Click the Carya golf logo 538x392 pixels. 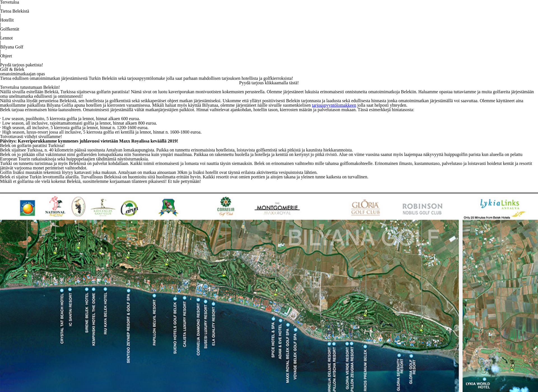[129, 208]
